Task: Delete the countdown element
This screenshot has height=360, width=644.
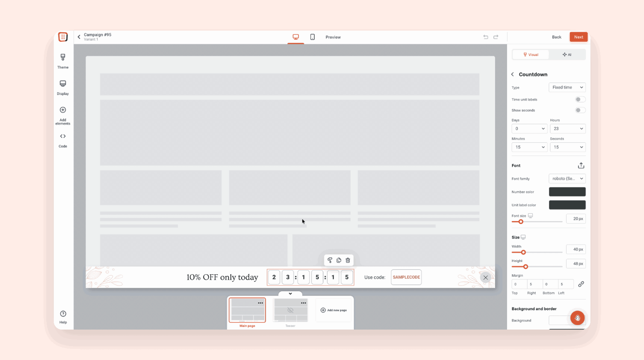Action: pyautogui.click(x=348, y=260)
